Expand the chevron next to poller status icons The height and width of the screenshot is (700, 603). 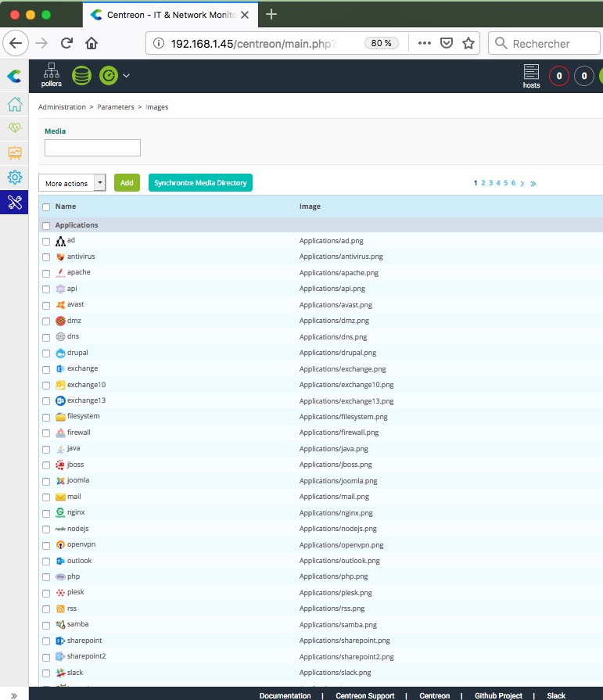127,76
